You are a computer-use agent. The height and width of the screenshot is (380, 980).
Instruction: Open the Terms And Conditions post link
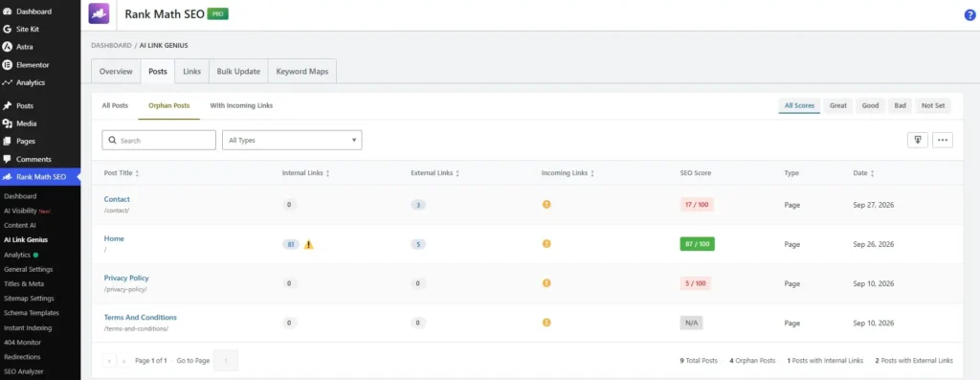pos(141,318)
